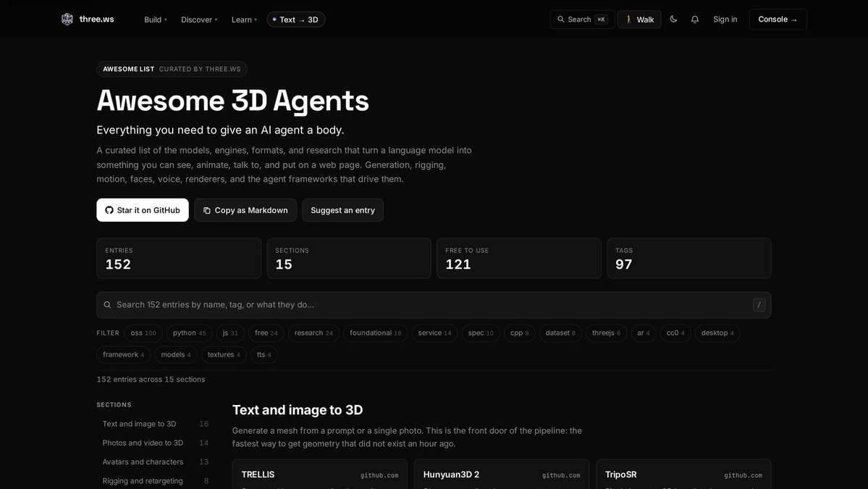
Task: Open the TRELLIS entry card
Action: (x=319, y=475)
